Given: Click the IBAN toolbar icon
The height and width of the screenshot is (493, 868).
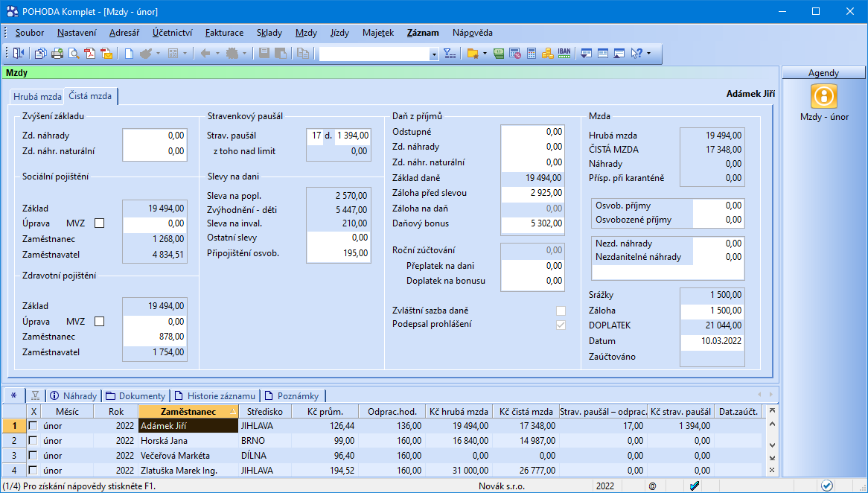Looking at the screenshot, I should [564, 53].
